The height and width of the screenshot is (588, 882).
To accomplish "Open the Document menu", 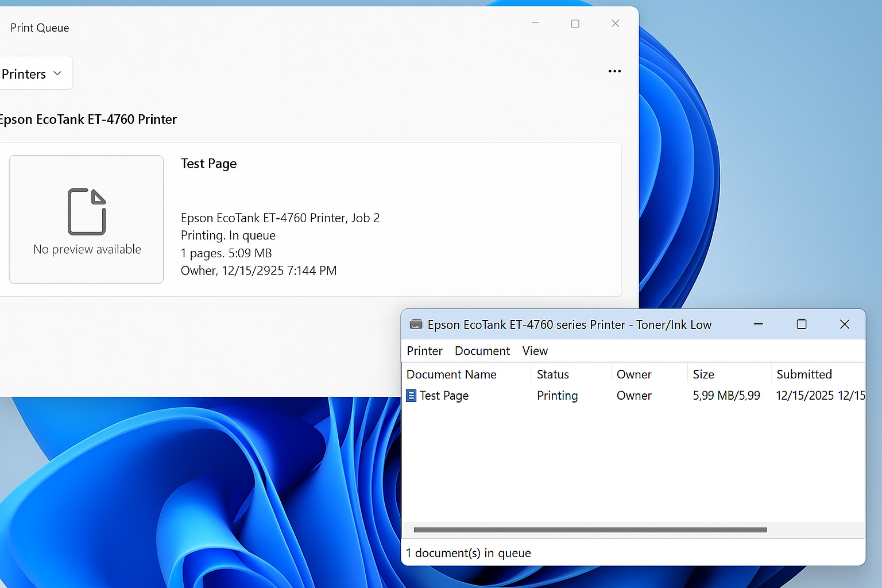I will click(x=482, y=351).
